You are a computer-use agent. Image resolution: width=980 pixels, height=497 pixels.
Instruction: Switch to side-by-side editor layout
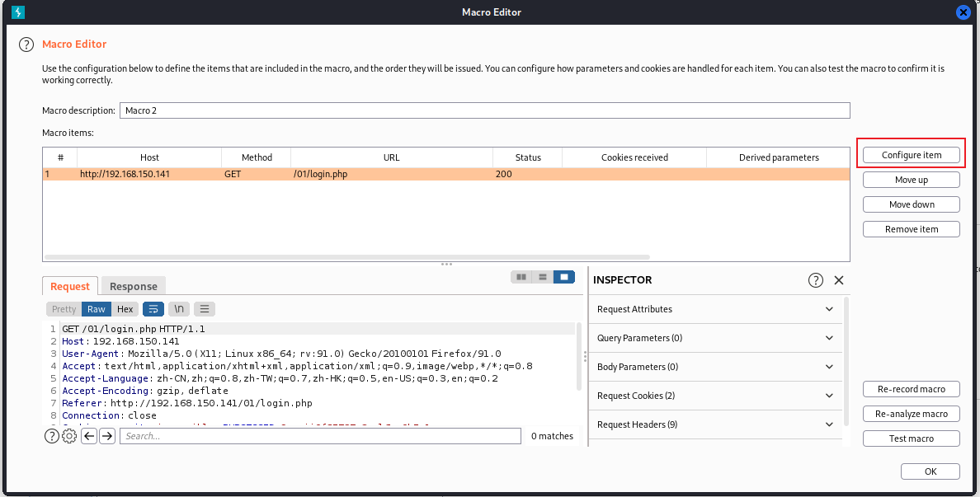coord(521,276)
